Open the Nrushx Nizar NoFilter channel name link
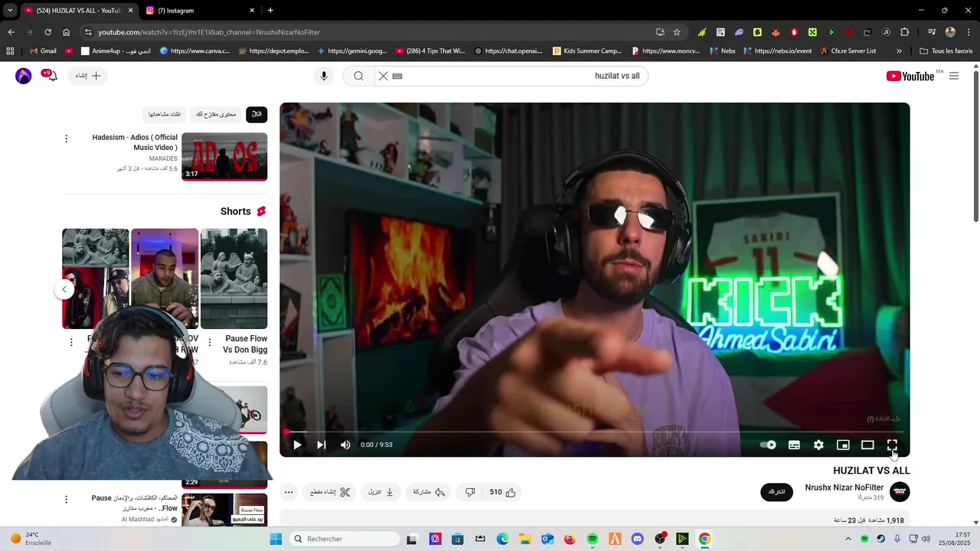 (x=844, y=487)
